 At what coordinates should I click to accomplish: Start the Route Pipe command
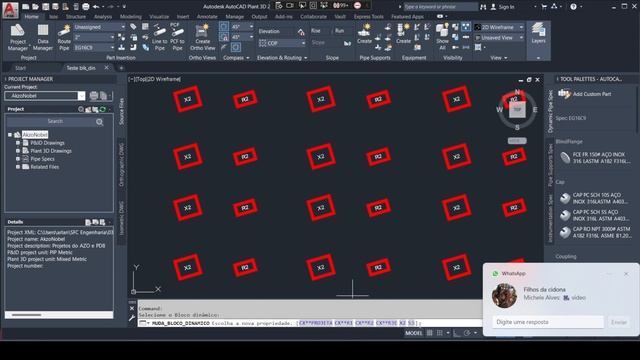coord(64,37)
